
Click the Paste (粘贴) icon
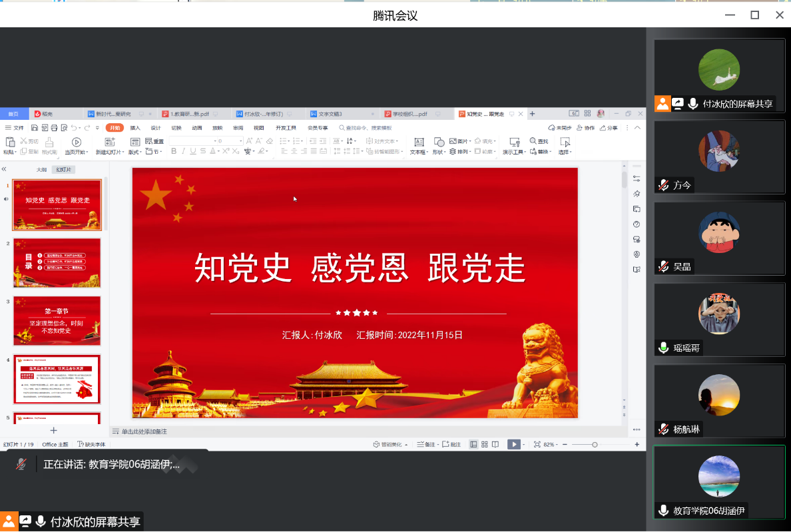9,142
